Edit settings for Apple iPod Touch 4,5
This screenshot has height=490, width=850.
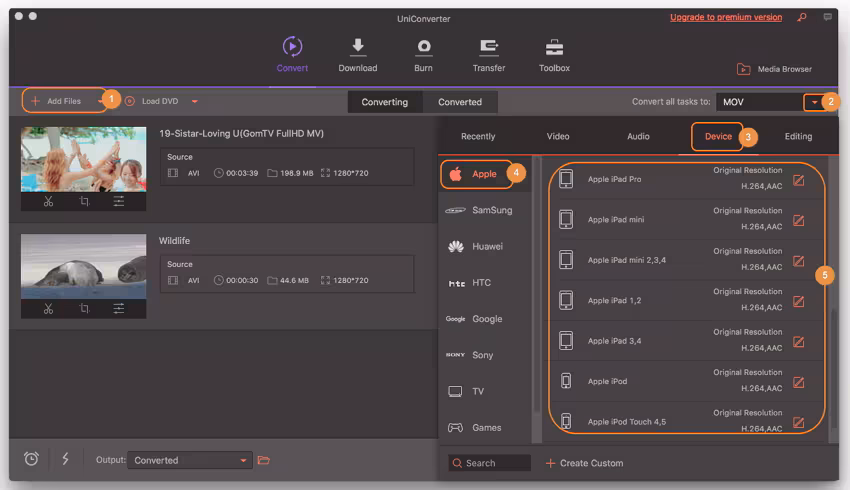[x=799, y=422]
